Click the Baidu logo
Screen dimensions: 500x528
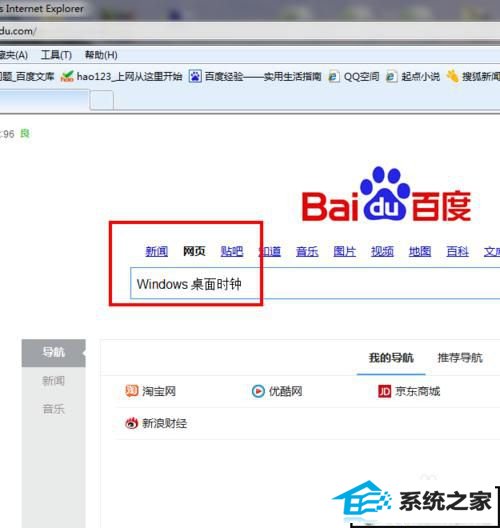pos(386,195)
